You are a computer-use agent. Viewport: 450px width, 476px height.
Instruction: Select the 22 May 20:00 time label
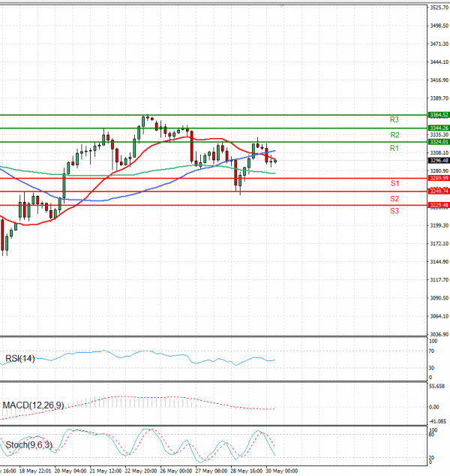(x=140, y=471)
